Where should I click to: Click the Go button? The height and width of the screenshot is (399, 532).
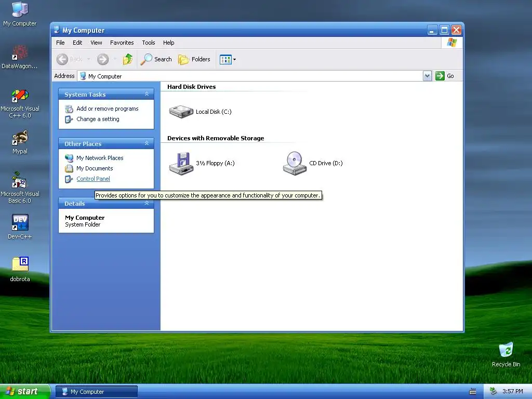445,76
